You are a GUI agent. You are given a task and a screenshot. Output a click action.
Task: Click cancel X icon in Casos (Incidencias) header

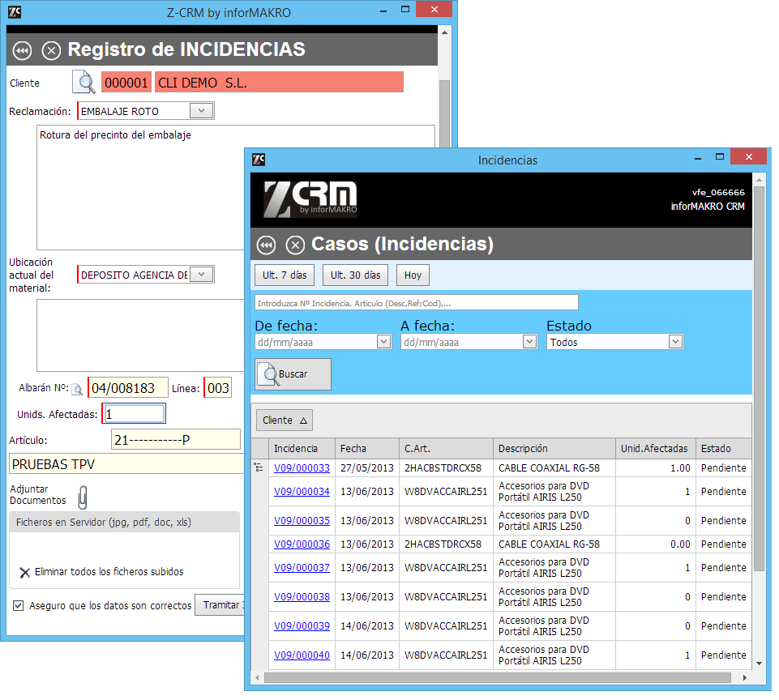pyautogui.click(x=295, y=245)
